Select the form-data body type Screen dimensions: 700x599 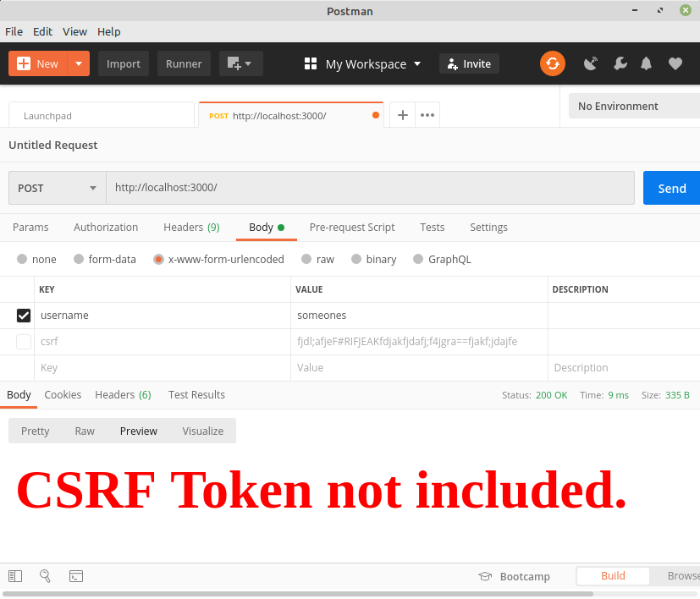coord(79,259)
